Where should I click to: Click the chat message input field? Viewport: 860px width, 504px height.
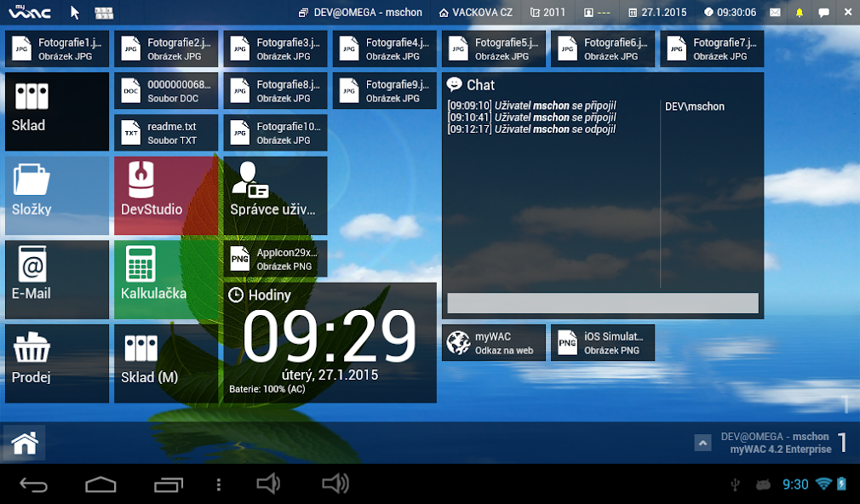[x=603, y=303]
